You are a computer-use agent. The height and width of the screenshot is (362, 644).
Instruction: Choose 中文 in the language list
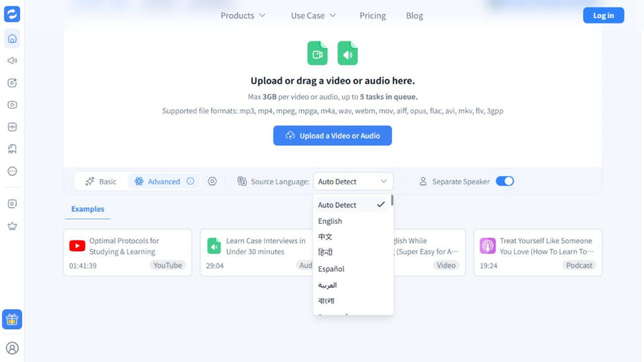[x=352, y=237]
